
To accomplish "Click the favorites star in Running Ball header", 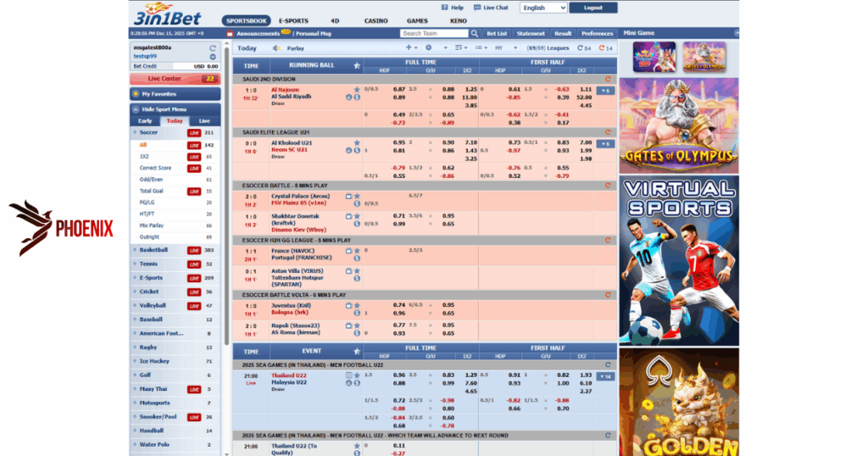I will click(357, 65).
